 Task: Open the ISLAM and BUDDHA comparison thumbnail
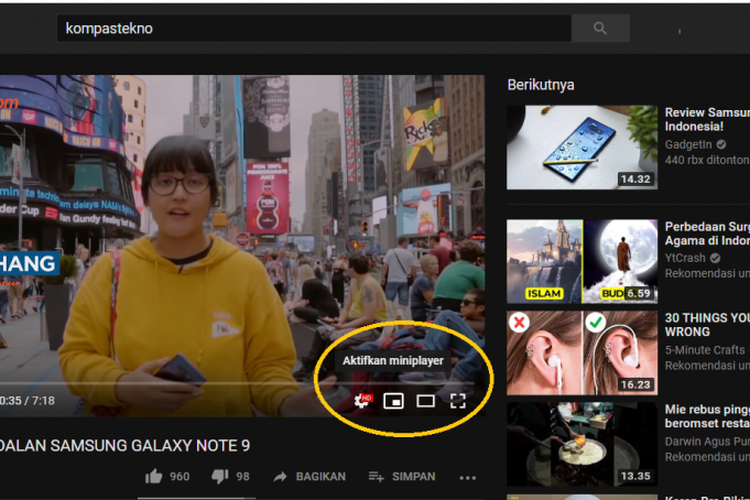[581, 260]
